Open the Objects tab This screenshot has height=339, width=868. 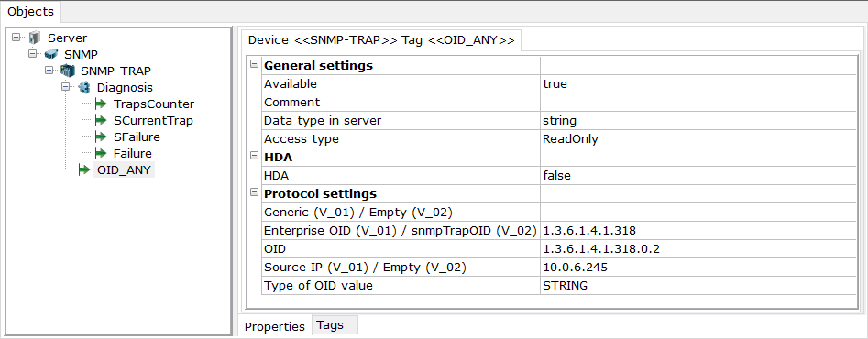coord(30,11)
